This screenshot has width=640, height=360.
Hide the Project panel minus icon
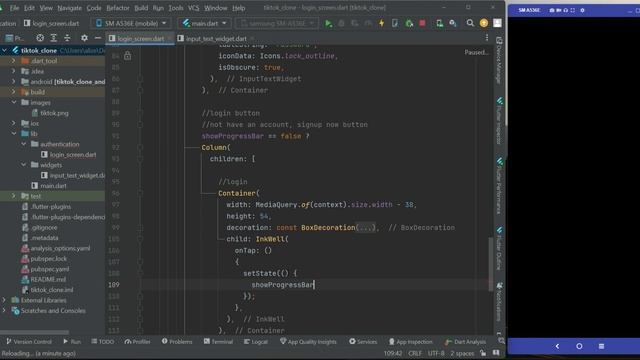[98, 38]
